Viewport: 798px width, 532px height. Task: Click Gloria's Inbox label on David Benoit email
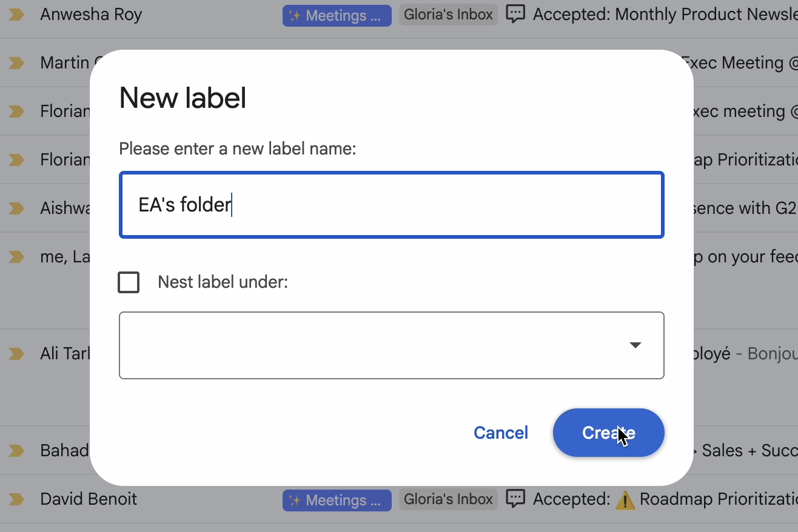click(448, 499)
